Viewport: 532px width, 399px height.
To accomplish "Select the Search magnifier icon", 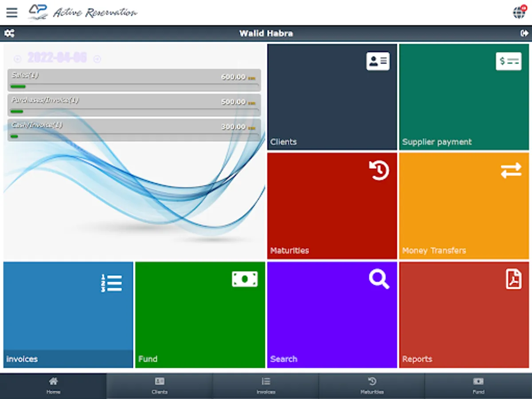I will pyautogui.click(x=378, y=279).
